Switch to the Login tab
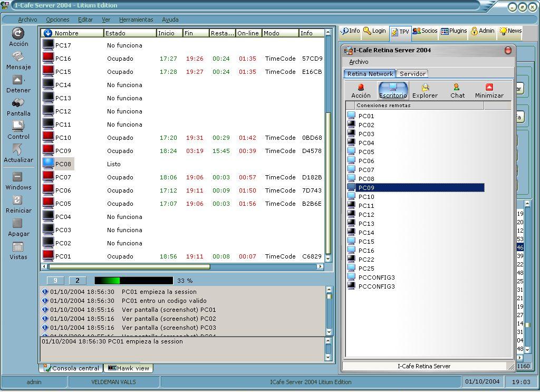 click(x=375, y=31)
